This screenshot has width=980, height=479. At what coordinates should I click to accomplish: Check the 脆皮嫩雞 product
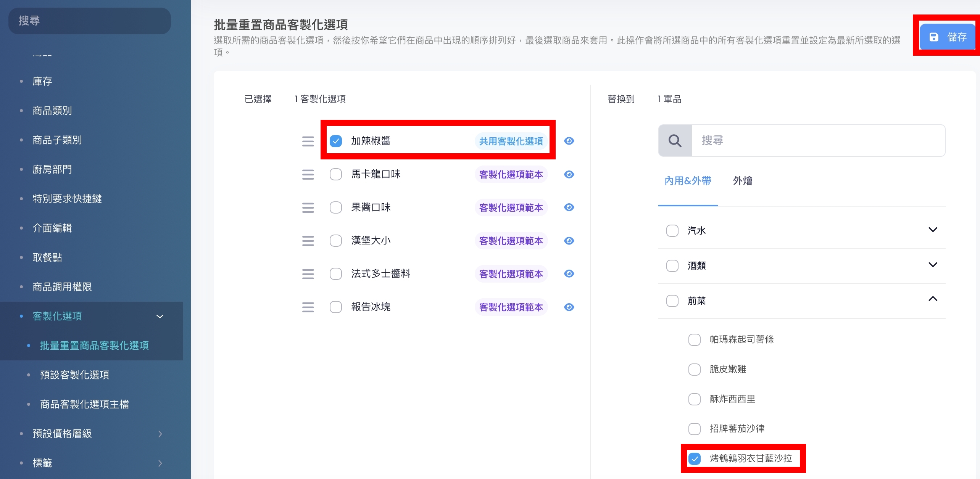pos(695,369)
